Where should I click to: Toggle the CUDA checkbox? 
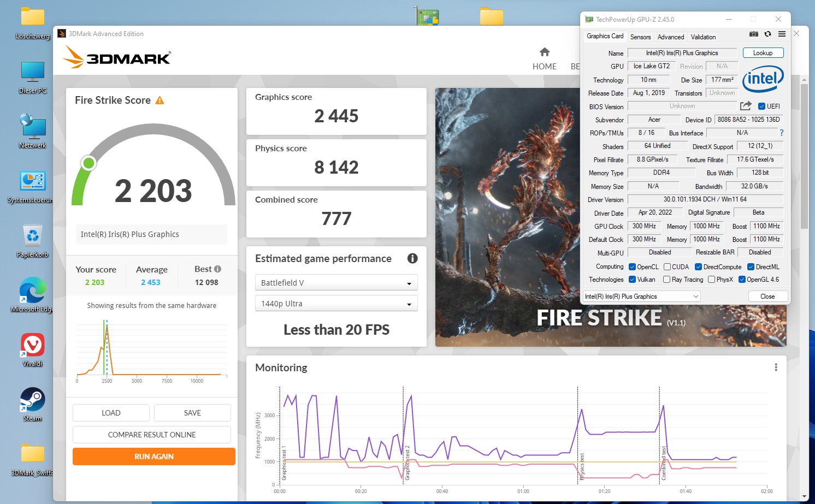667,267
